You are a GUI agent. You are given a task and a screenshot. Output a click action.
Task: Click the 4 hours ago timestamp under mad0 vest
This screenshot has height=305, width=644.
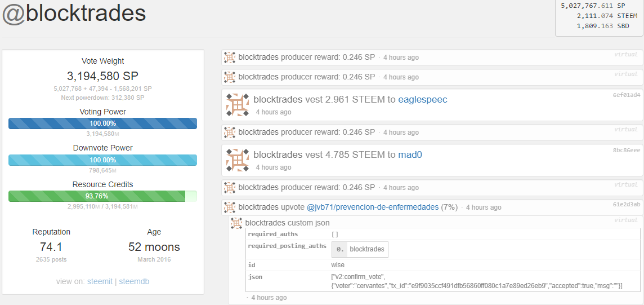pos(274,167)
